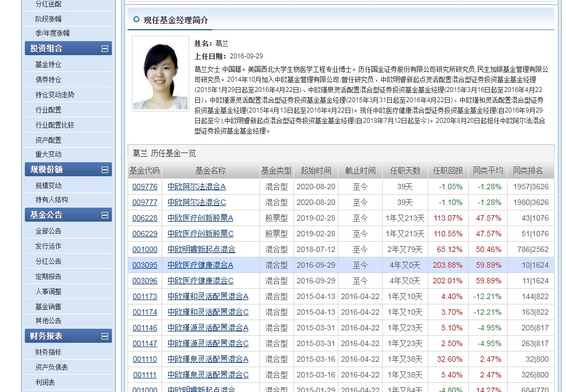View 分红公告 announcements
Screen dimensions: 566x392
48,262
